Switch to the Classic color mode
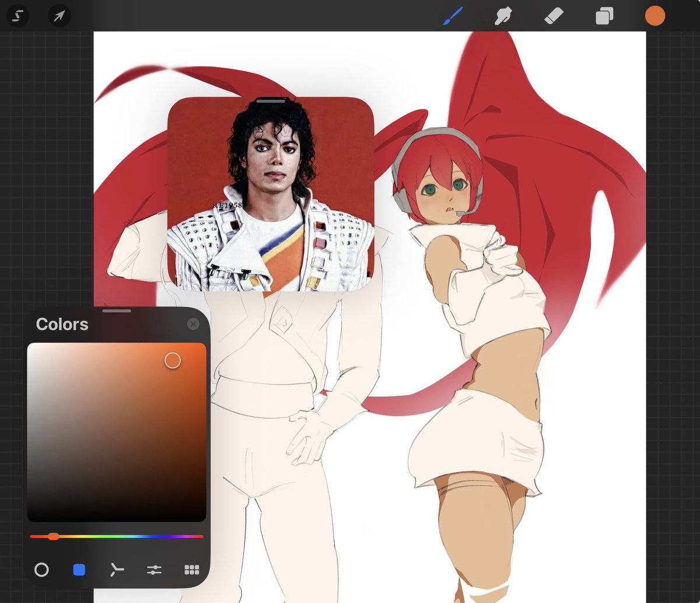700x603 pixels. 79,570
